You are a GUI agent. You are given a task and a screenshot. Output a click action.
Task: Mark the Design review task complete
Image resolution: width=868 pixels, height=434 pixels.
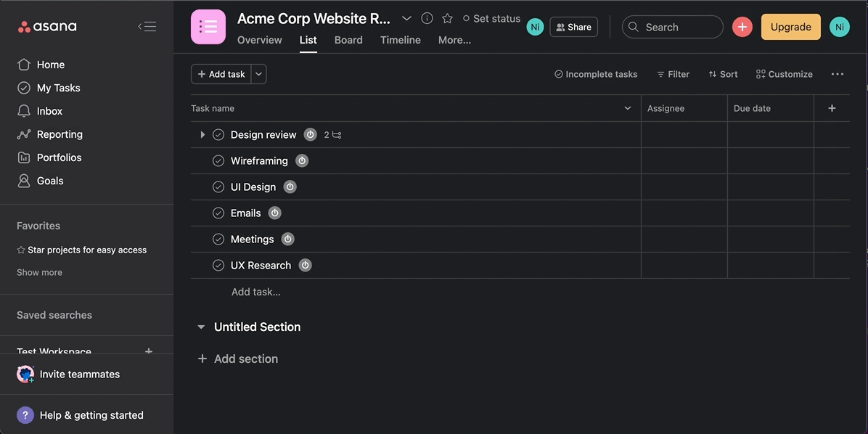[x=218, y=135]
